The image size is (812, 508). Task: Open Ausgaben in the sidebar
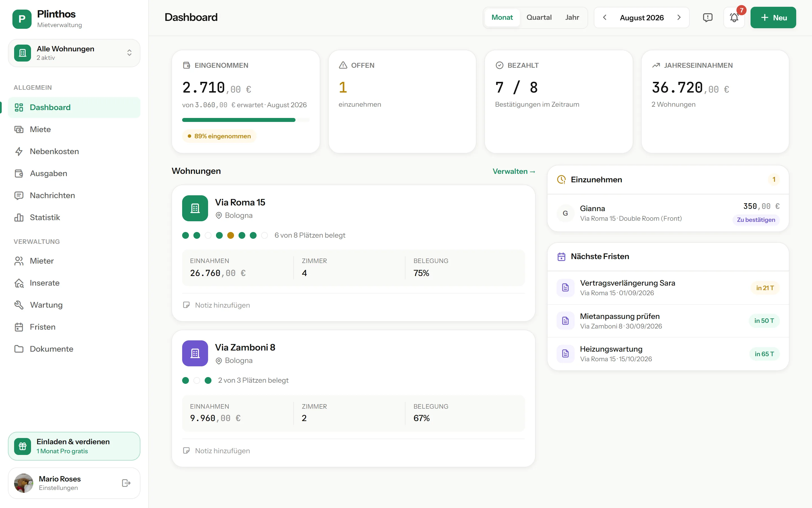tap(74, 173)
